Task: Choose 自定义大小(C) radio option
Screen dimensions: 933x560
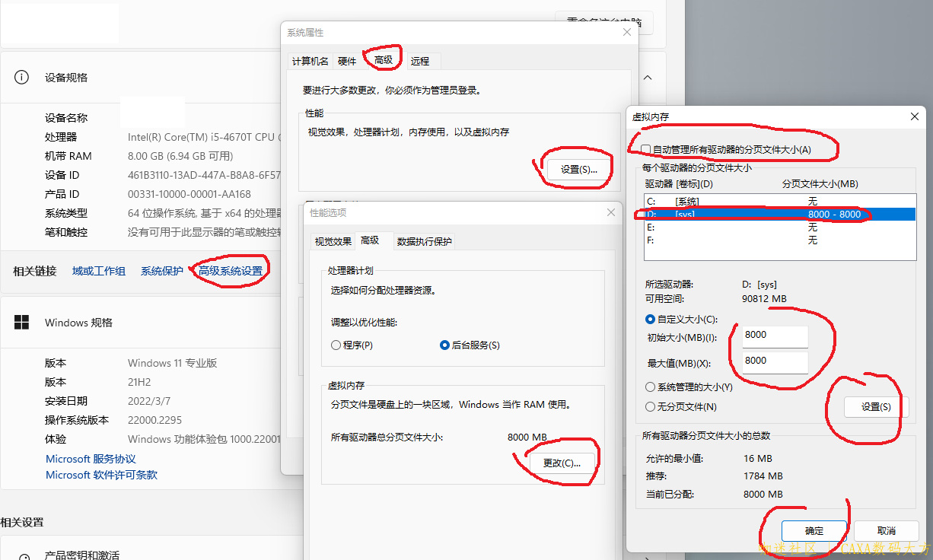Action: pos(681,320)
